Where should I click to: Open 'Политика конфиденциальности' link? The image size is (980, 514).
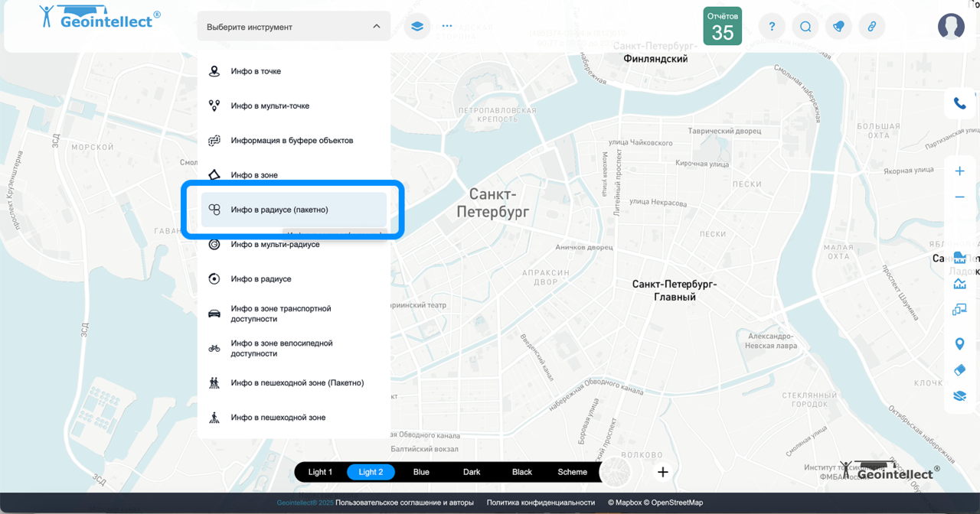[x=541, y=503]
